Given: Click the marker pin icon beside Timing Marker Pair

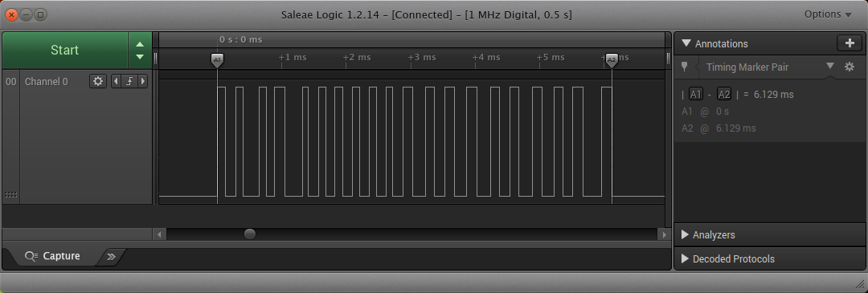Looking at the screenshot, I should coord(684,67).
